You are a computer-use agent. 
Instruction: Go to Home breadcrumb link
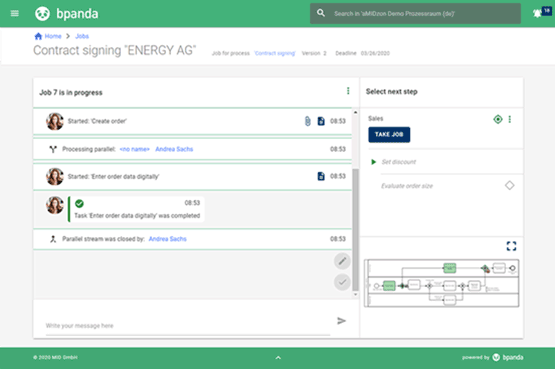53,36
